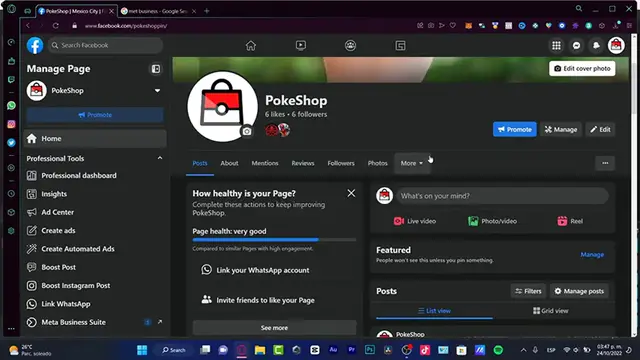Click the Page health progress bar
This screenshot has height=360, width=640.
click(274, 240)
